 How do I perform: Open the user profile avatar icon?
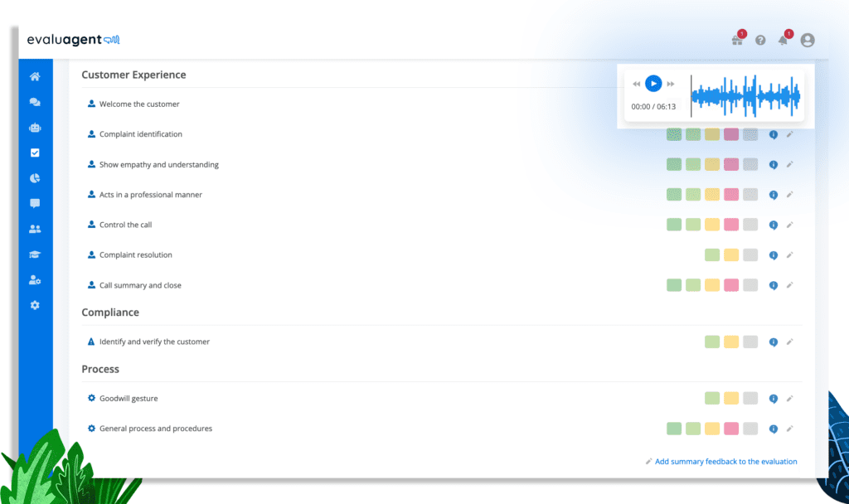tap(808, 40)
